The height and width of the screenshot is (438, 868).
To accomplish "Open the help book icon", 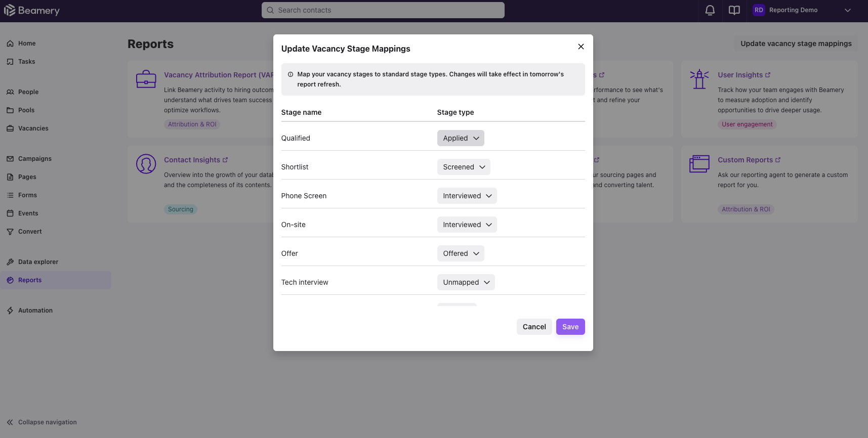I will pos(734,10).
